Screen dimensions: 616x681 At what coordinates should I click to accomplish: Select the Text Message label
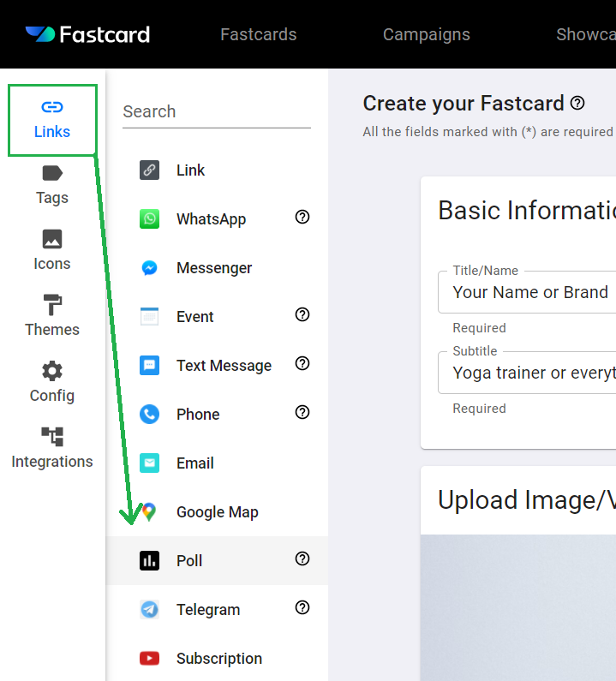[x=224, y=366]
